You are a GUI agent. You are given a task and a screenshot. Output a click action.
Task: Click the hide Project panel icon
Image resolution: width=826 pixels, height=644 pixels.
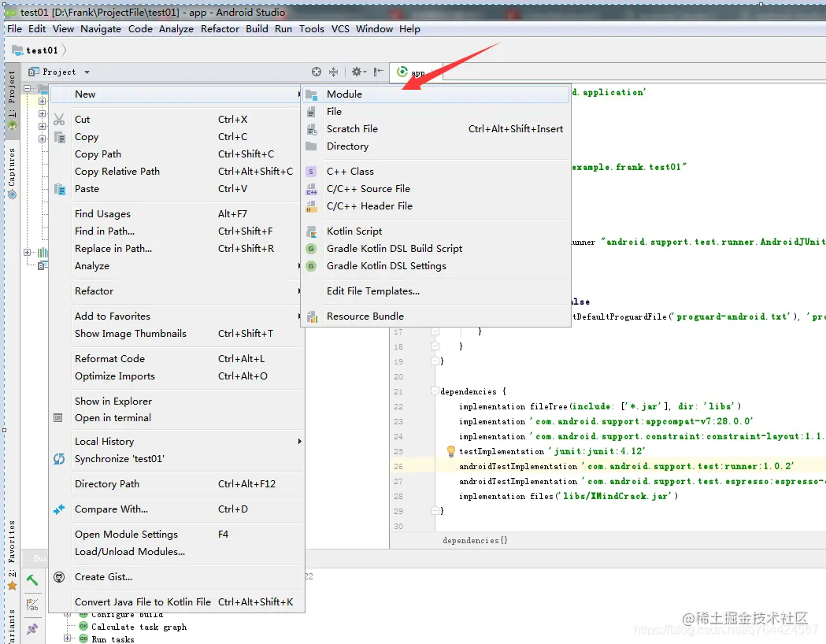click(x=378, y=72)
